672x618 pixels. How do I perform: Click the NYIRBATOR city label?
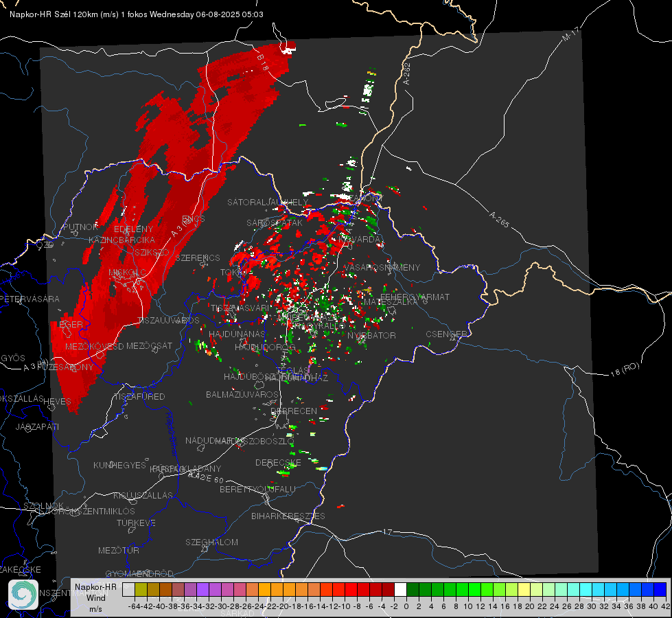coord(371,335)
